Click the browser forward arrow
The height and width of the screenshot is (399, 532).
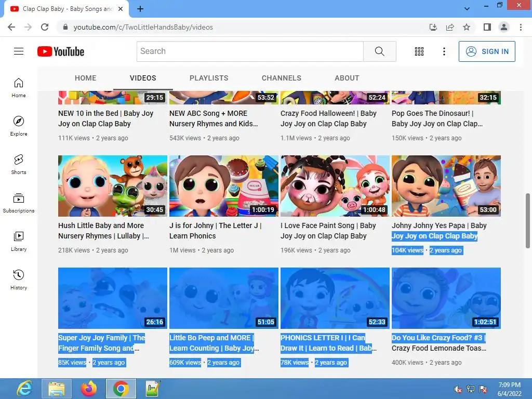[x=28, y=27]
